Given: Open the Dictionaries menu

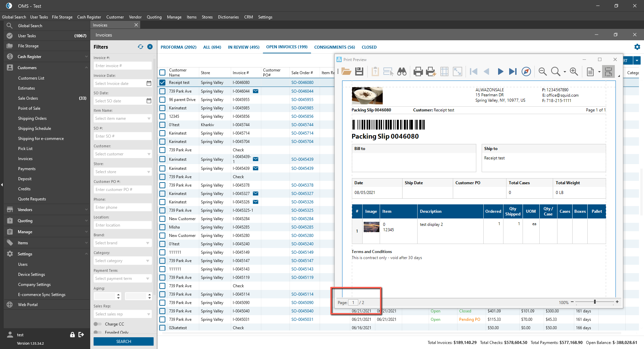Looking at the screenshot, I should pyautogui.click(x=228, y=17).
